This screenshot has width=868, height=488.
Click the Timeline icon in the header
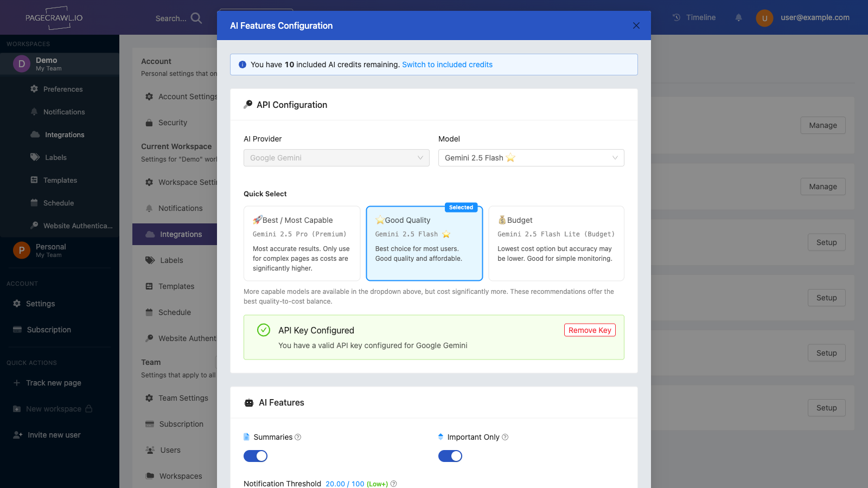[676, 17]
